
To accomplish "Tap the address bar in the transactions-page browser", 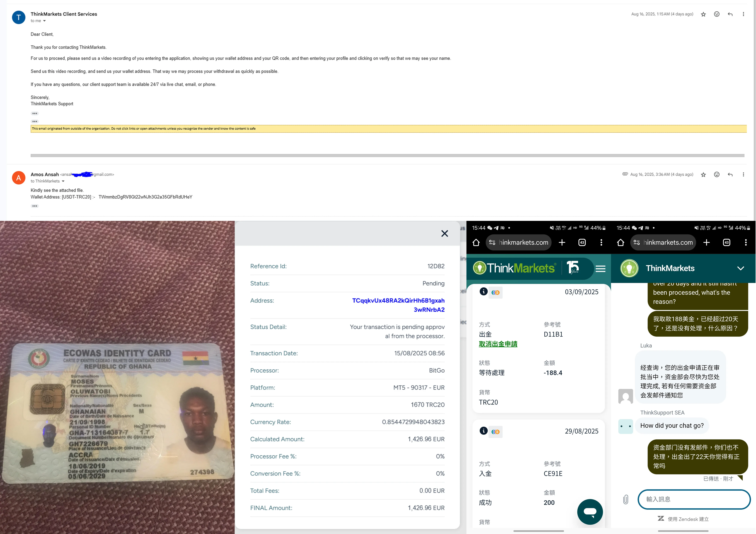I will [x=519, y=243].
